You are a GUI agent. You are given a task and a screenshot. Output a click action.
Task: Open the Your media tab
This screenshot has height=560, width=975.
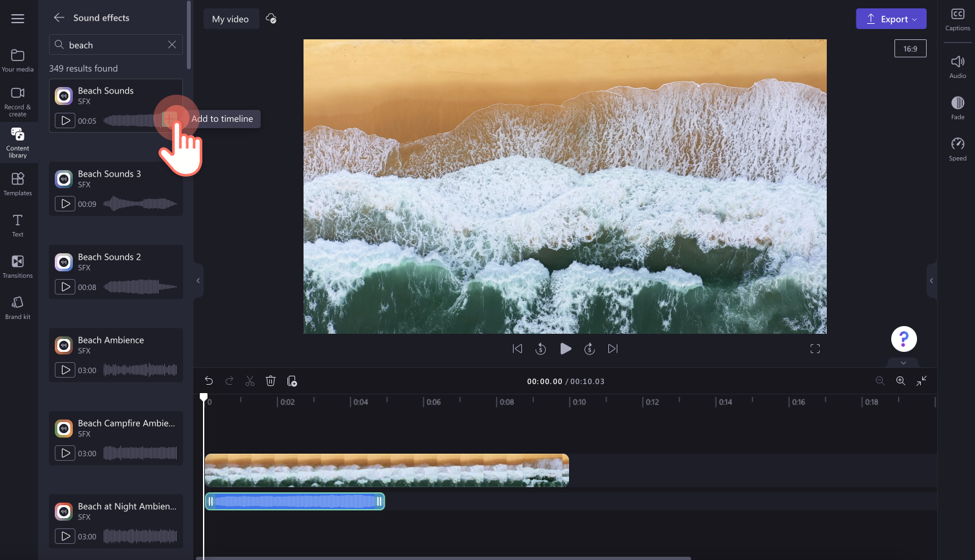point(17,60)
